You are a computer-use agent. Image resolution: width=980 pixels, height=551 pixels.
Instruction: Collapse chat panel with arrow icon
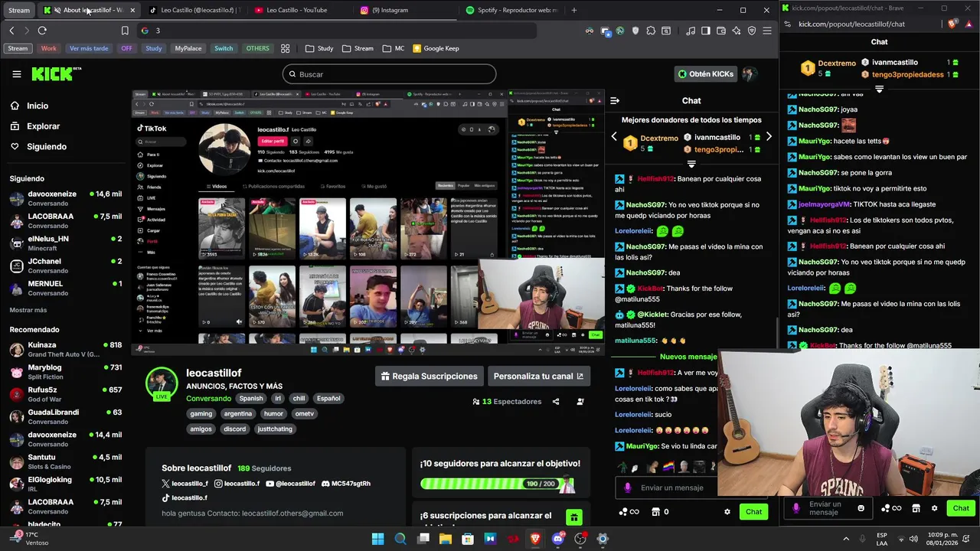(x=615, y=100)
